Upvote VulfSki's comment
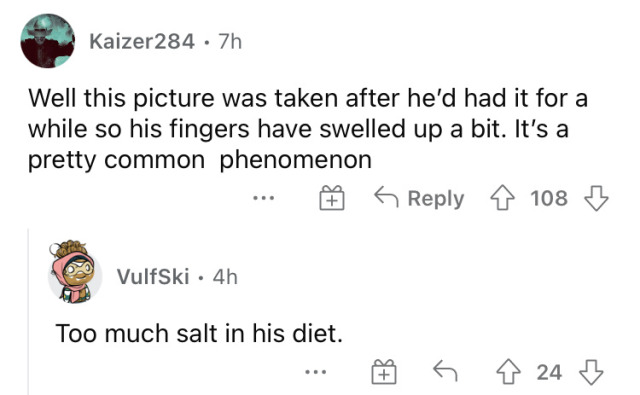The image size is (640, 395). click(508, 372)
